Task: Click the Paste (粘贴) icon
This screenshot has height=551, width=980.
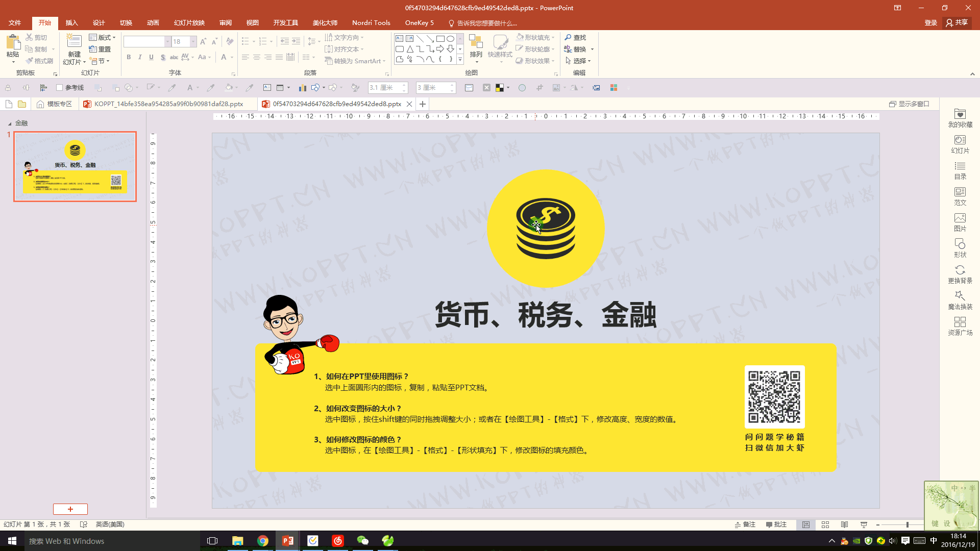Action: click(12, 43)
